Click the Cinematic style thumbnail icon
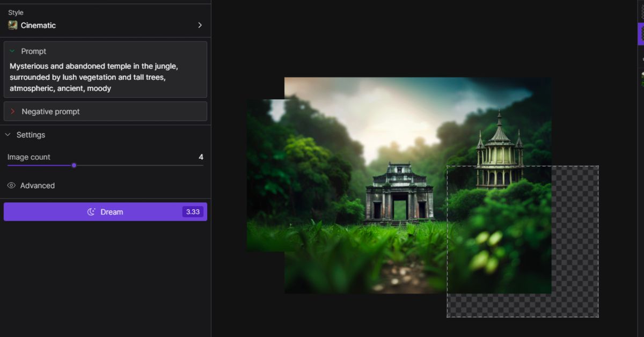 [x=12, y=25]
